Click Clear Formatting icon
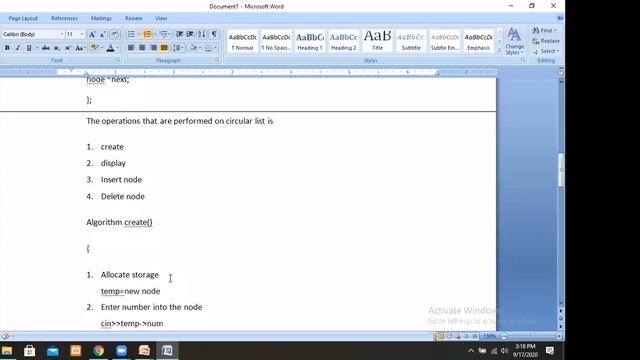 pos(115,34)
